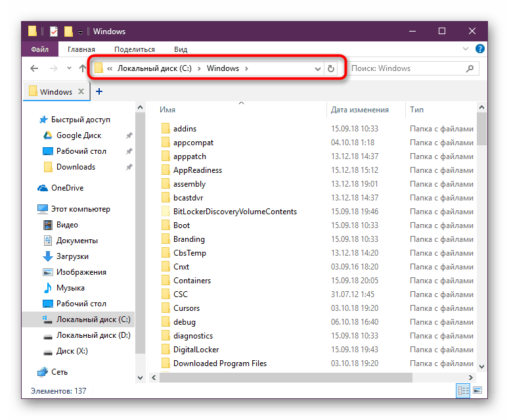Image resolution: width=509 pixels, height=420 pixels.
Task: Click the New folder icon in quick access toolbar
Action: pos(68,32)
